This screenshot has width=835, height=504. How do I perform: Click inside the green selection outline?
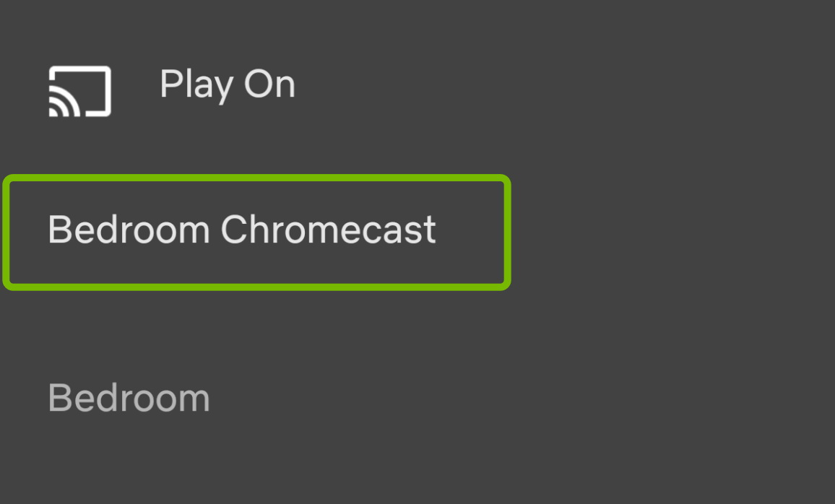(256, 231)
